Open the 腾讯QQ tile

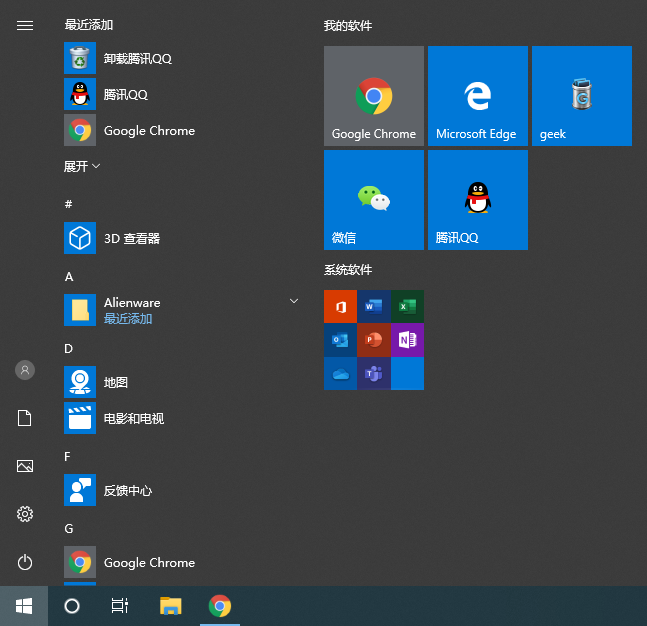tap(478, 200)
